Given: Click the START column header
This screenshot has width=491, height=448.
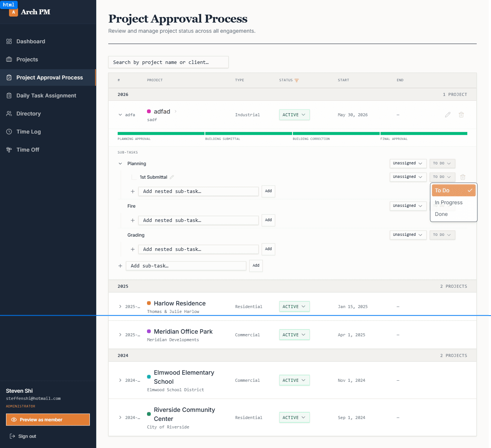Looking at the screenshot, I should pyautogui.click(x=343, y=80).
